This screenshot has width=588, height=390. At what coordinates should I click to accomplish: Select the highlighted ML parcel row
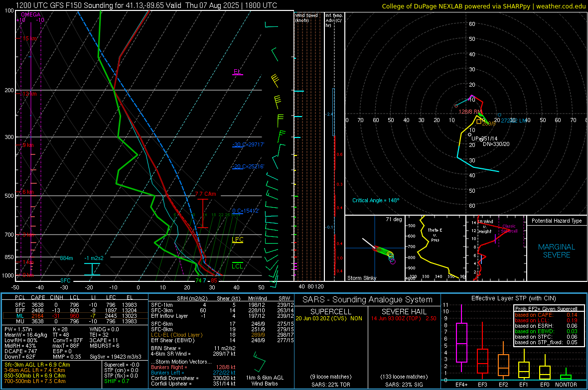click(75, 316)
